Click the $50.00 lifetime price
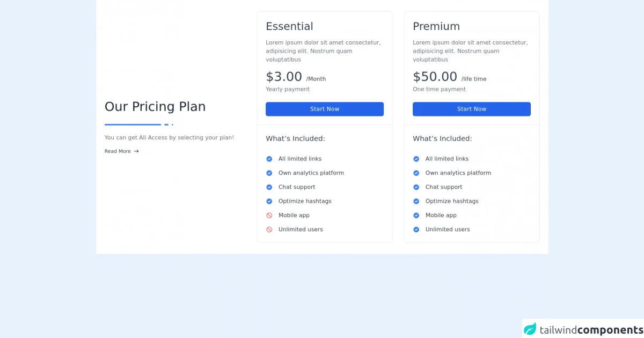 click(435, 77)
